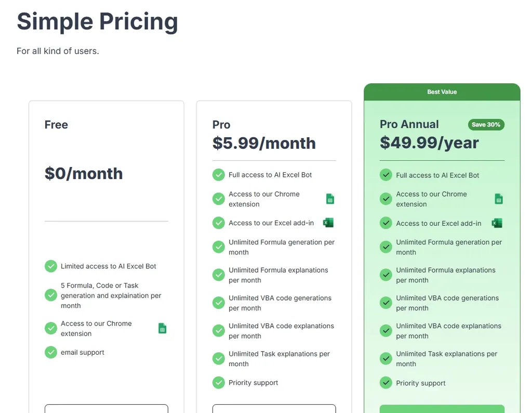Click the $5.99/month price text
This screenshot has width=532, height=413.
[x=264, y=143]
